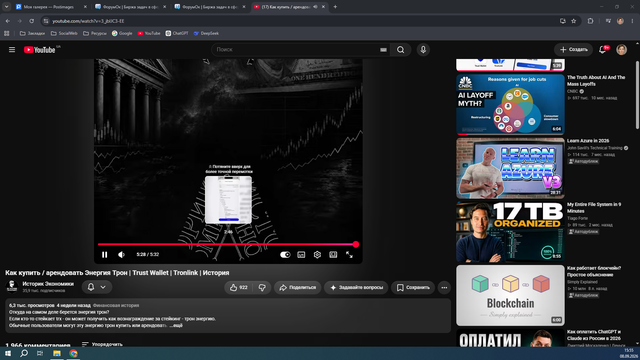Viewport: 640px width, 360px height.
Task: Click the Задавайте вопросы button
Action: pyautogui.click(x=356, y=287)
